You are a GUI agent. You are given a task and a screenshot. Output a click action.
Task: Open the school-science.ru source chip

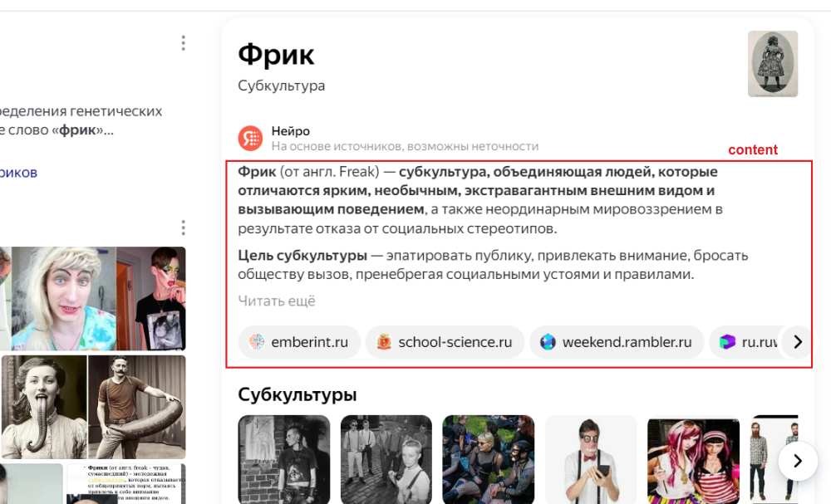tap(445, 342)
